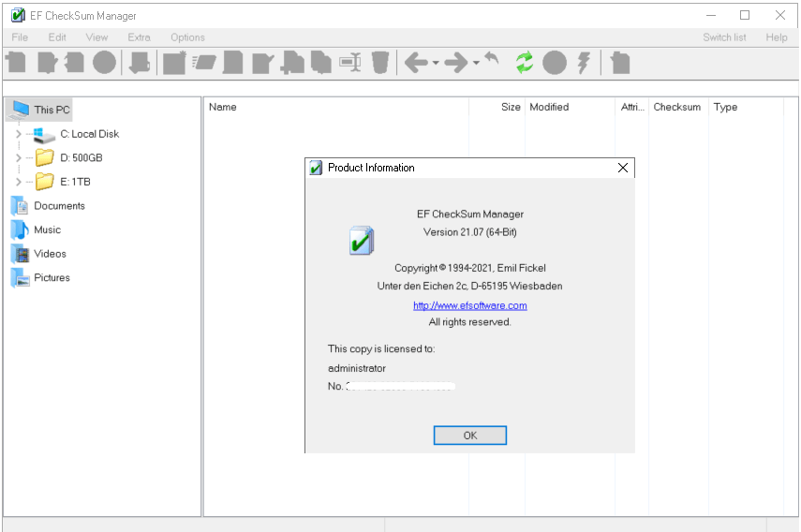801x532 pixels.
Task: Click the EF CheckSum Manager title bar icon
Action: click(18, 15)
